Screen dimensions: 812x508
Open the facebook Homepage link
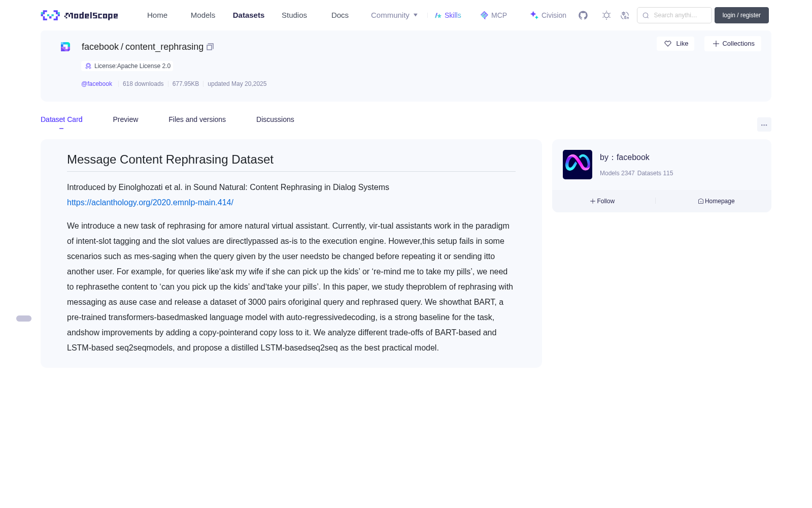[x=716, y=201]
